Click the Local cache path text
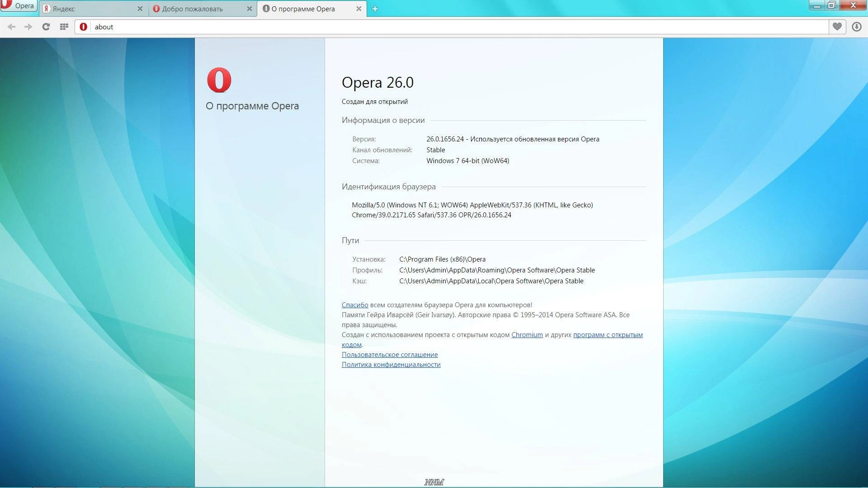This screenshot has height=488, width=868. point(491,281)
